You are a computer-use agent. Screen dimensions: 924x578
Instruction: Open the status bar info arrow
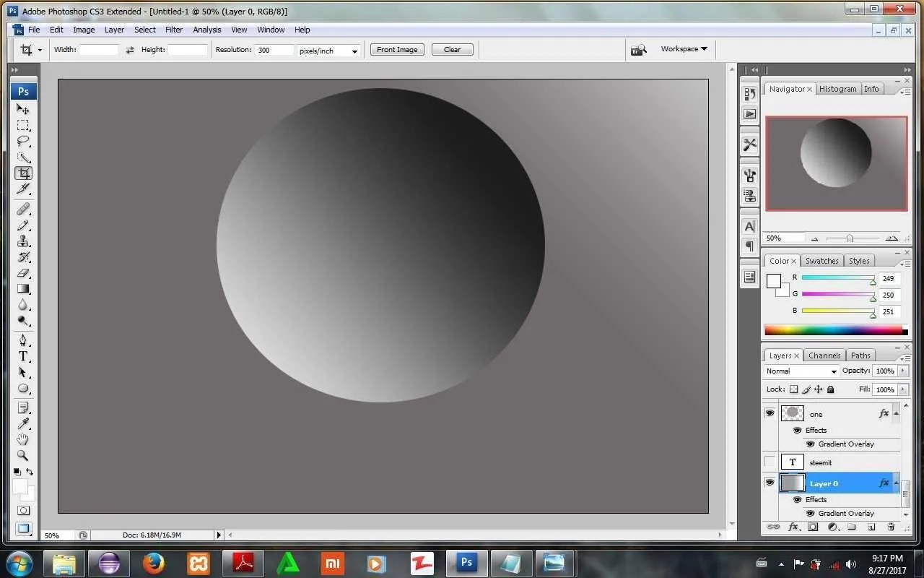(x=219, y=535)
